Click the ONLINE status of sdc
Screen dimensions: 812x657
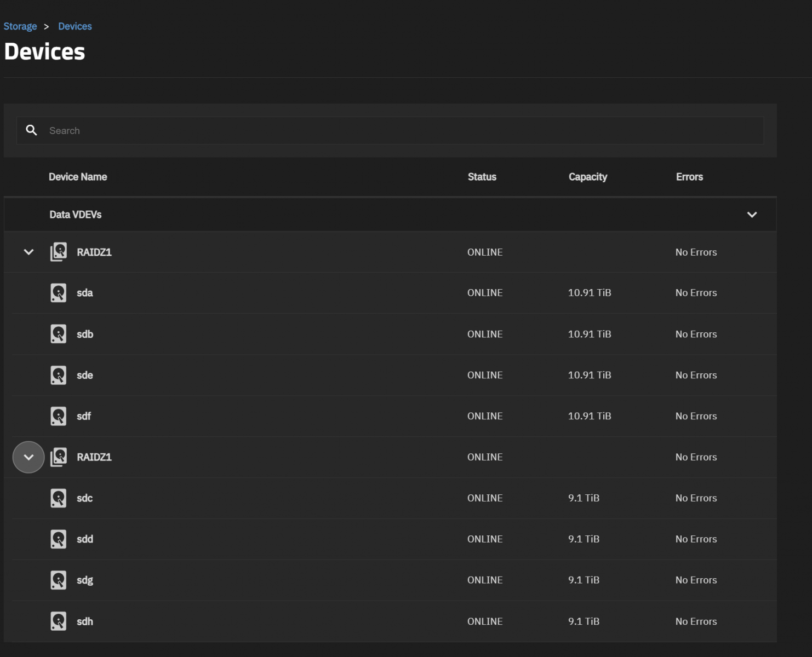pyautogui.click(x=485, y=498)
